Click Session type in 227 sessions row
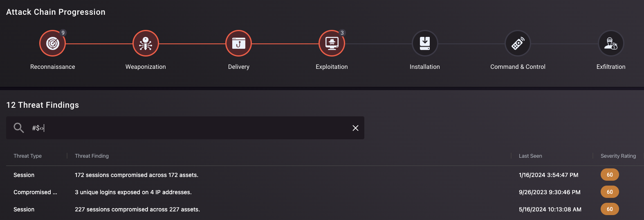This screenshot has height=220, width=644. click(x=24, y=209)
